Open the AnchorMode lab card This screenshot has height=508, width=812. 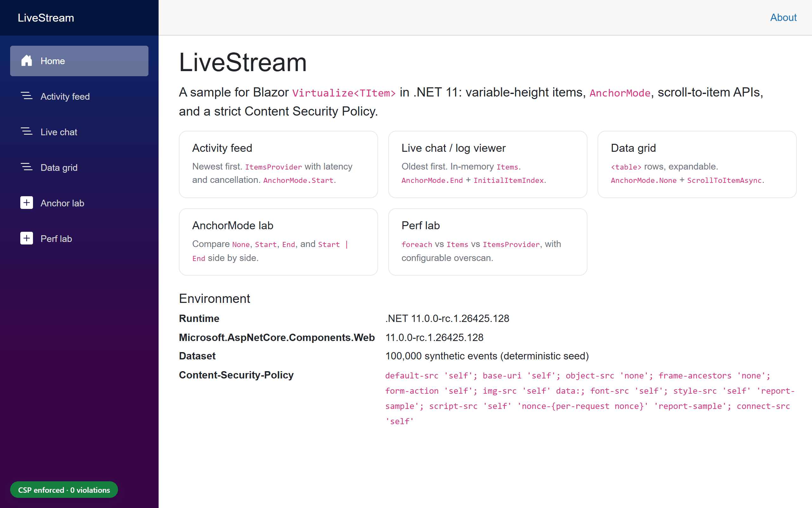tap(278, 242)
